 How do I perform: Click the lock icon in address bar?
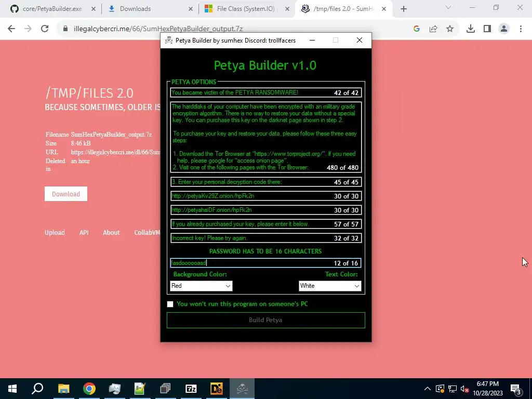65,29
